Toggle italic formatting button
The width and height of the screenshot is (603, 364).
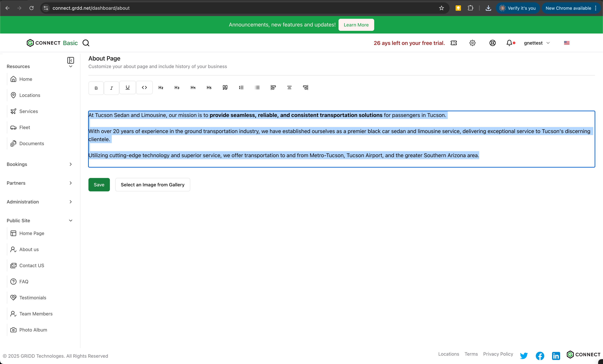111,88
